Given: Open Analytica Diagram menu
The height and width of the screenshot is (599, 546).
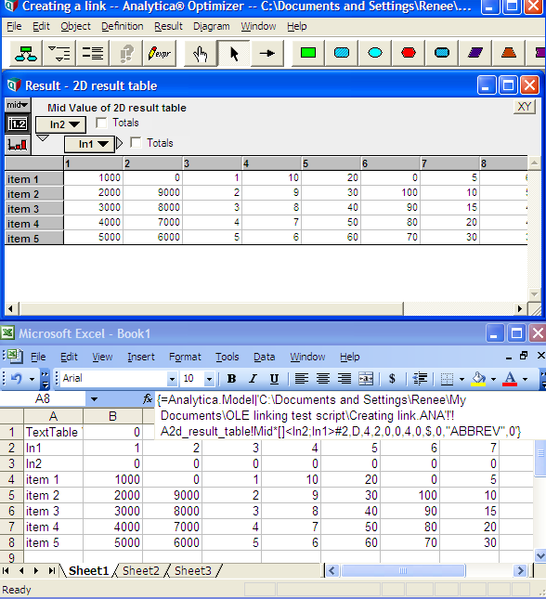Looking at the screenshot, I should 211,26.
